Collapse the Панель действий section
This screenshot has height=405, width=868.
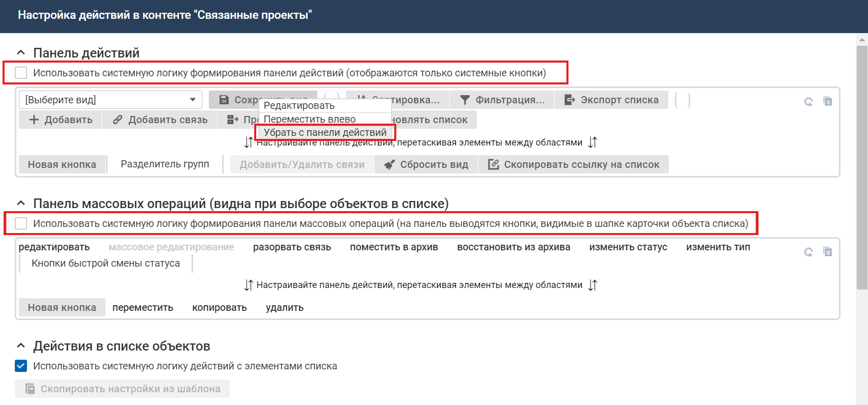(x=21, y=53)
